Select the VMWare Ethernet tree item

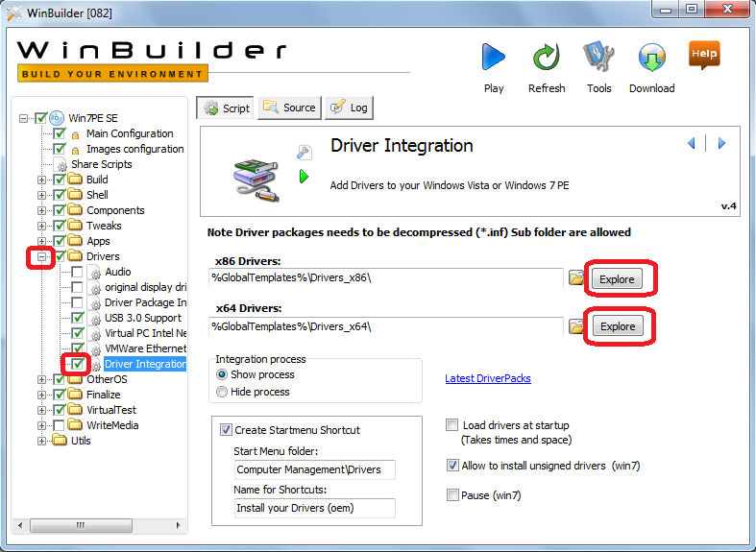(146, 348)
